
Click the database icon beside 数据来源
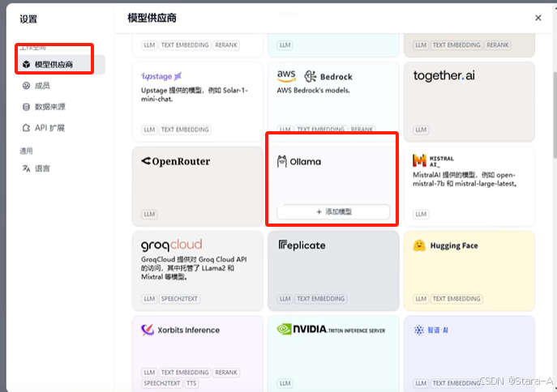click(26, 107)
